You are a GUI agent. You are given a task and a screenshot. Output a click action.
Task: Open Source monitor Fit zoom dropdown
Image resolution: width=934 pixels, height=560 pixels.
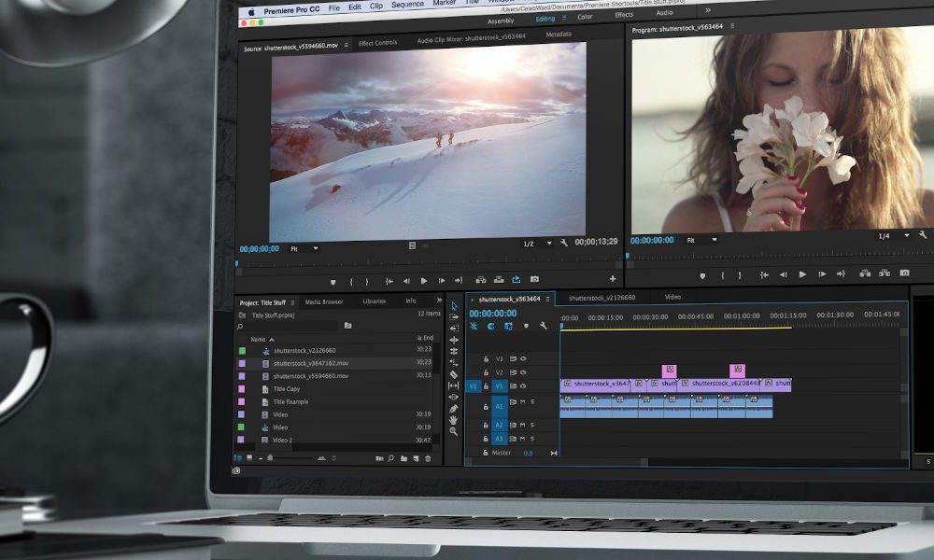click(x=304, y=249)
